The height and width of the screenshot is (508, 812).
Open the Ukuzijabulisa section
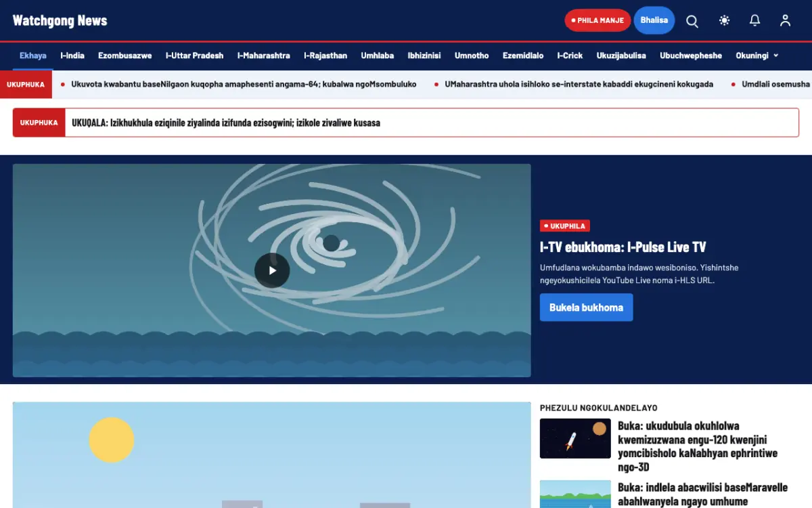click(621, 56)
